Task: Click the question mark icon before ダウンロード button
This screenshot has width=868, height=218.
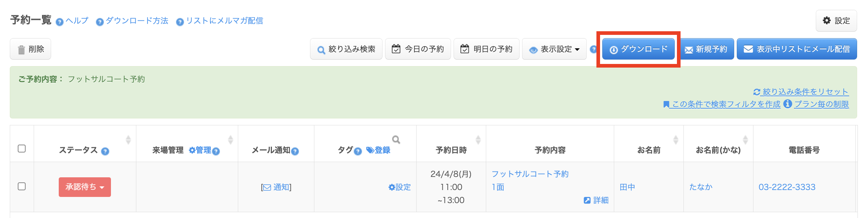Action: pos(593,49)
